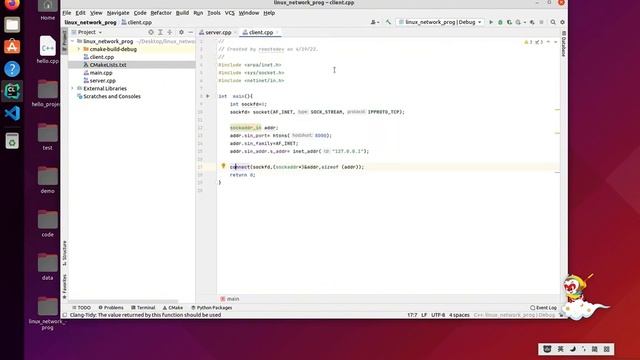Open the linux_network_prog | Debug configuration dropdown

point(441,22)
